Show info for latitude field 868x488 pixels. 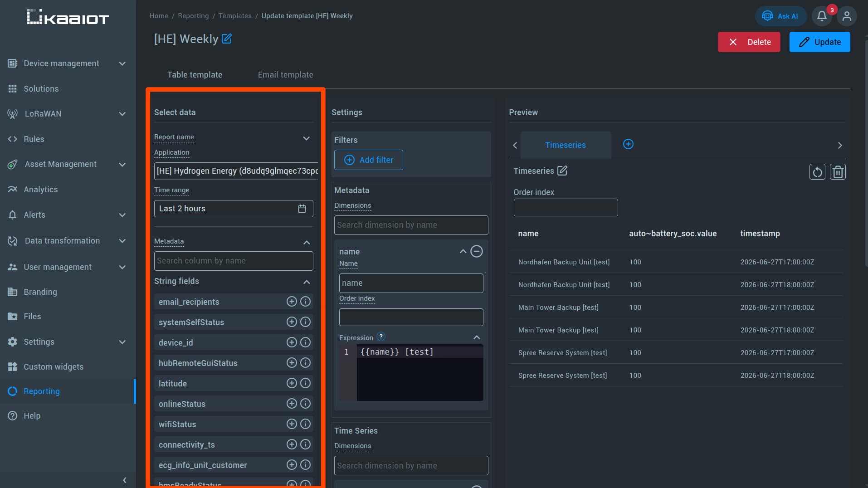(x=306, y=383)
